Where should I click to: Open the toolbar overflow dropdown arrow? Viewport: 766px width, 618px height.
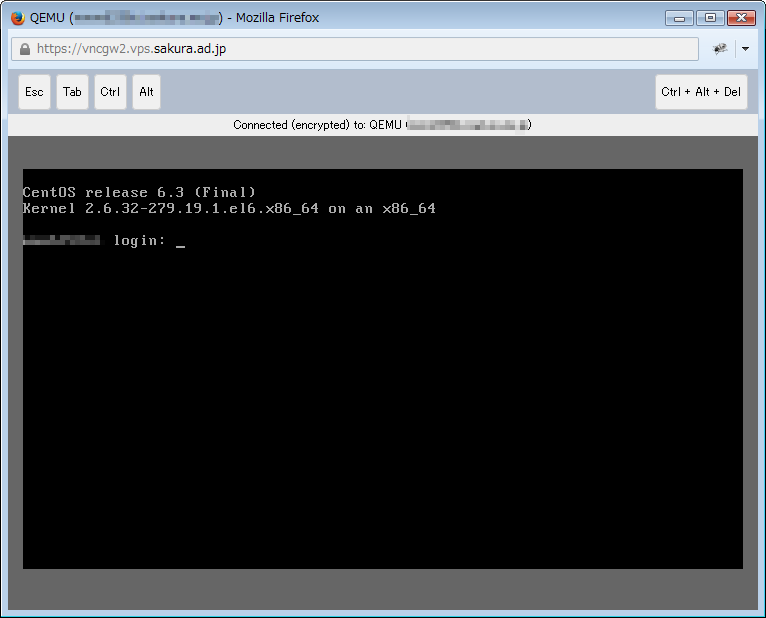tap(745, 49)
